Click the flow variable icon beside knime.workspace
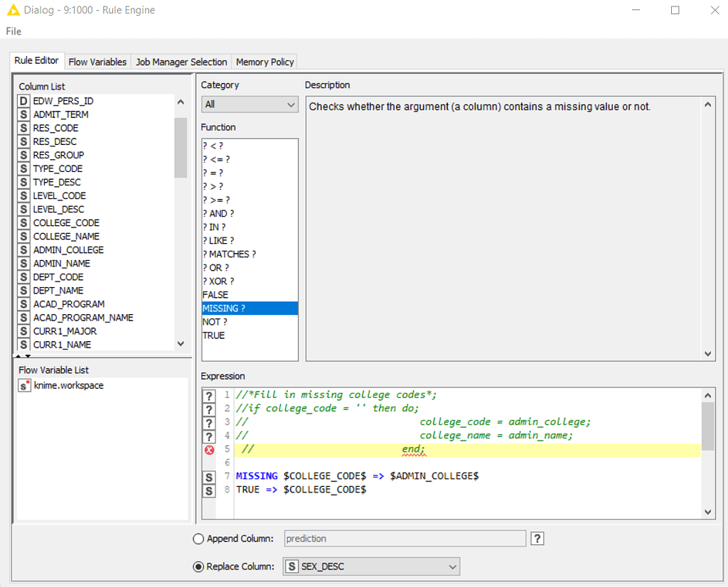 coord(23,385)
